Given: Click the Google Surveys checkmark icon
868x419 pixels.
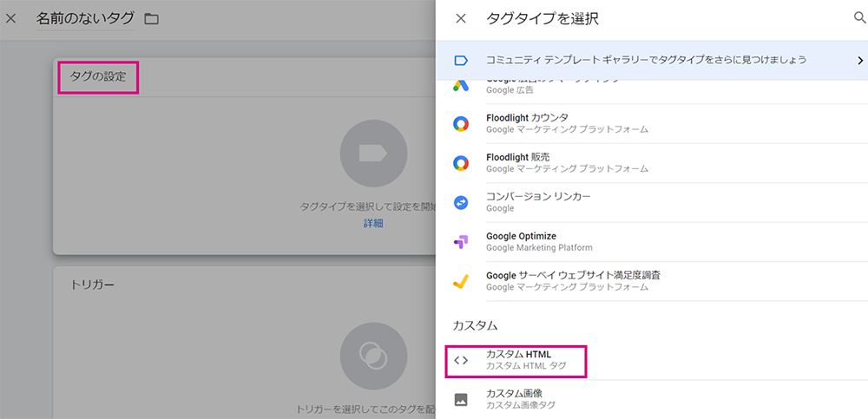Looking at the screenshot, I should pyautogui.click(x=461, y=282).
